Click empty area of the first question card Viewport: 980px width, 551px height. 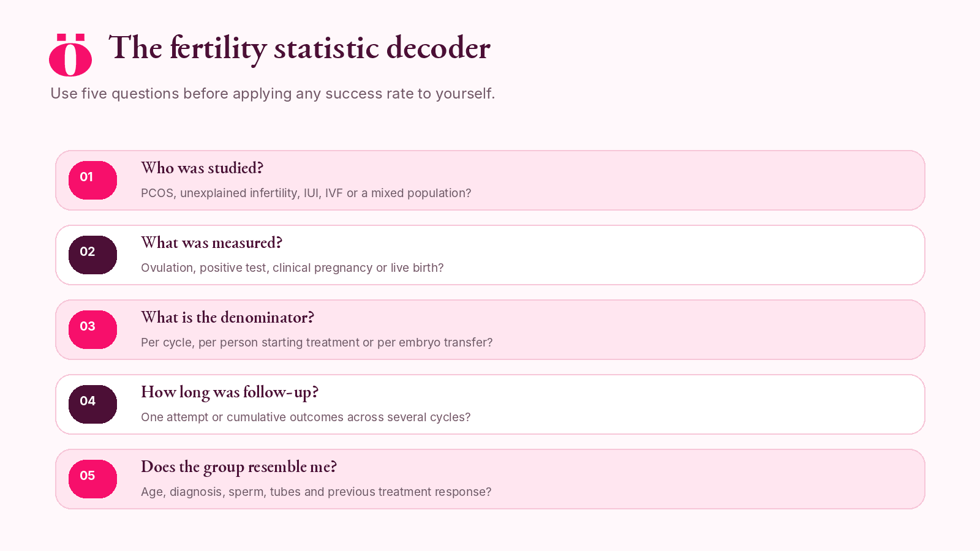[704, 181]
